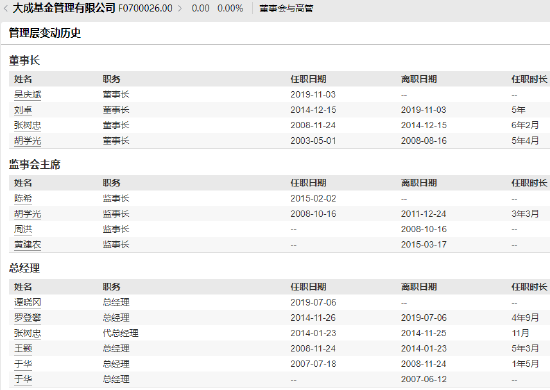Open 黄建农 supervisor profile link
550x390 pixels.
[27, 244]
